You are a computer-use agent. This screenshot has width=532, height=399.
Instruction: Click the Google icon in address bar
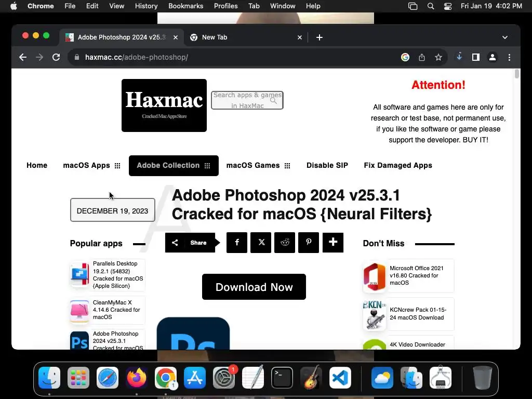[405, 57]
